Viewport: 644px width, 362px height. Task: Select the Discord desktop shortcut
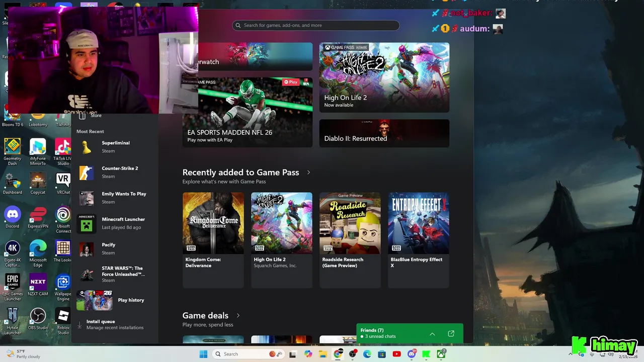(13, 217)
